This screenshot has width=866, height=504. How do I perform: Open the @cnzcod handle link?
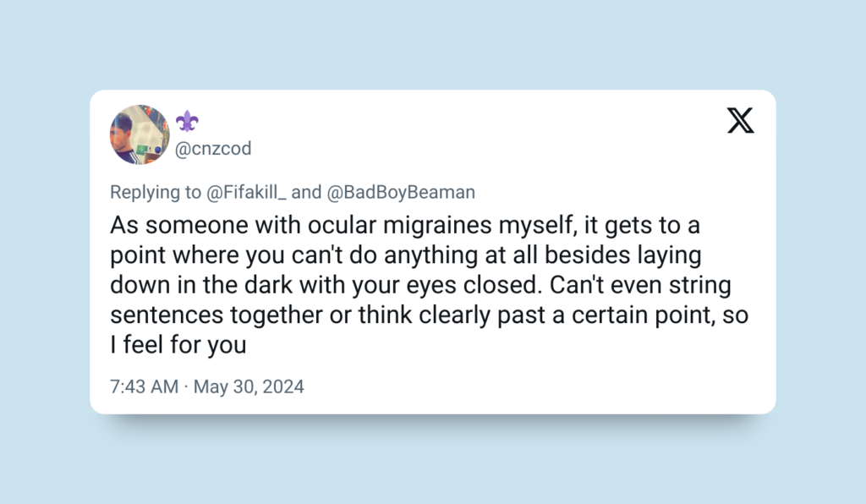point(213,149)
